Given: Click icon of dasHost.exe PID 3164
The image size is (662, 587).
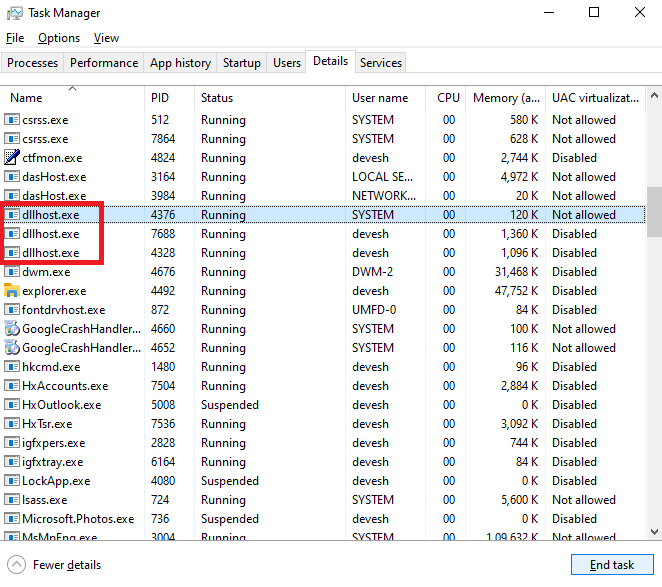Looking at the screenshot, I should [12, 177].
